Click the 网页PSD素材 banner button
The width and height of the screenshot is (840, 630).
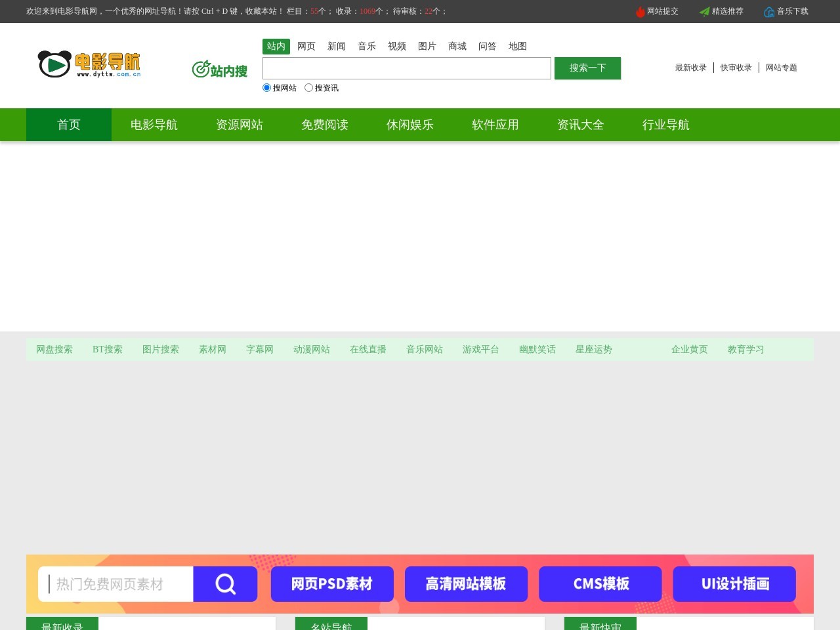coord(332,584)
